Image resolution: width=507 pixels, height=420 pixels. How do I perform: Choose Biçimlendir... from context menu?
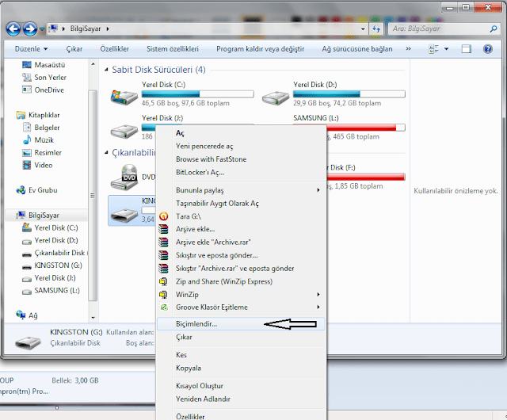pos(241,324)
